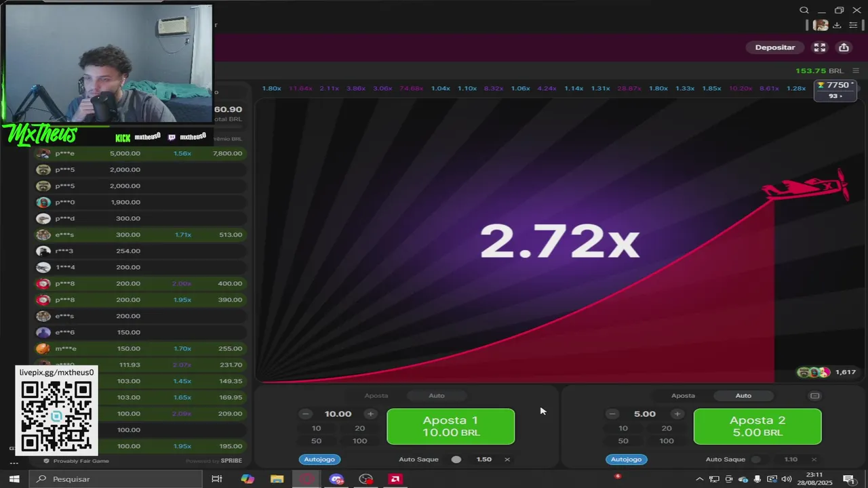Image resolution: width=868 pixels, height=488 pixels.
Task: Open the notification center icon
Action: 848,479
